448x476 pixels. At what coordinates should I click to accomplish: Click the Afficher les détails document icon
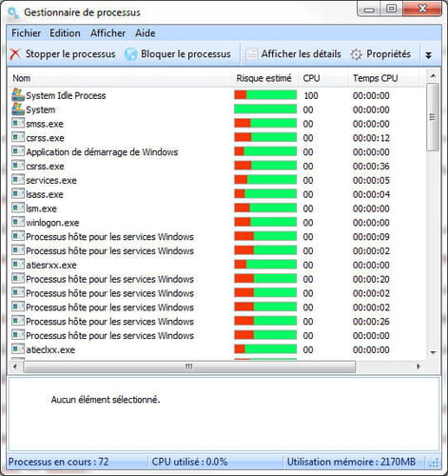click(250, 54)
